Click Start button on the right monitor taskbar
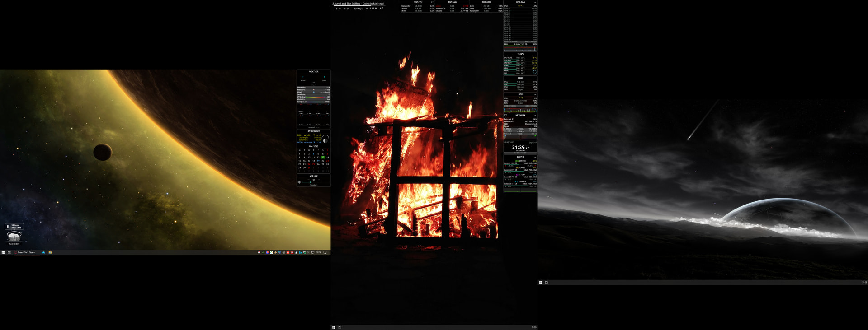Screen dimensions: 868x330 click(540, 282)
